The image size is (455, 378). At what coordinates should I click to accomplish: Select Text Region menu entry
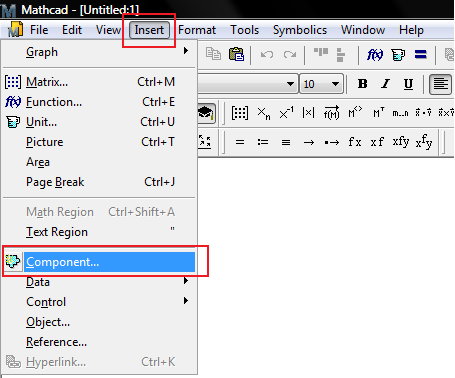coord(99,232)
